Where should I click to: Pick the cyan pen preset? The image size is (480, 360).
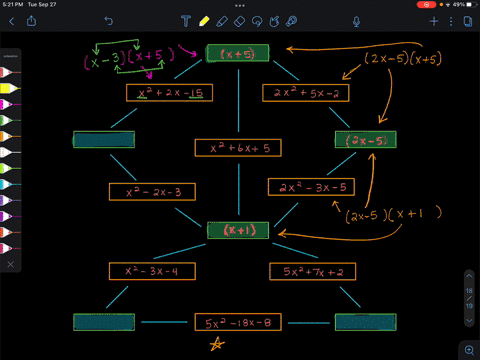[10, 184]
